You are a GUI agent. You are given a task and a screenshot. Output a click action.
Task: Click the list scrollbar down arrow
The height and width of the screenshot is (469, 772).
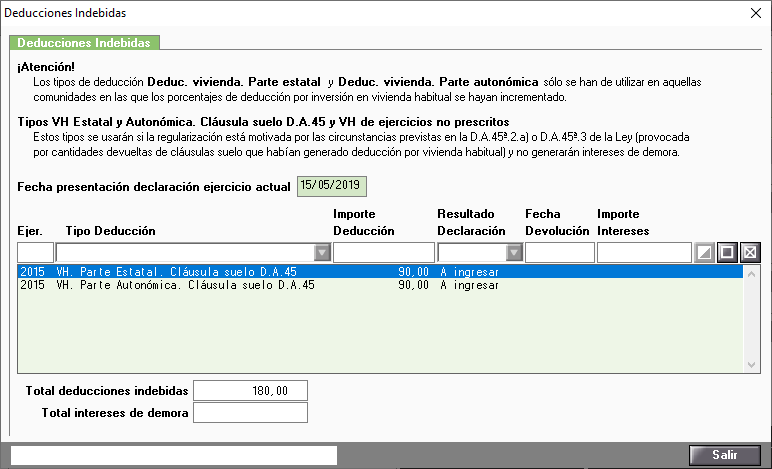coord(751,365)
